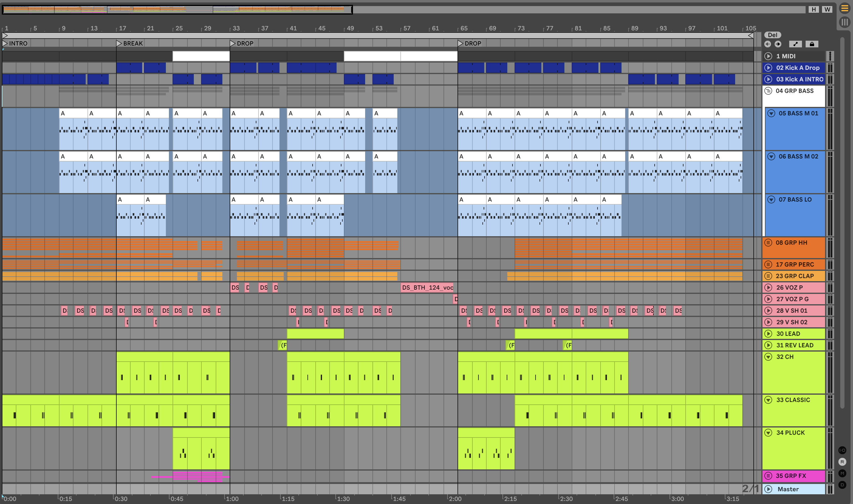Collapse the 34 PLUCK track

tap(768, 433)
